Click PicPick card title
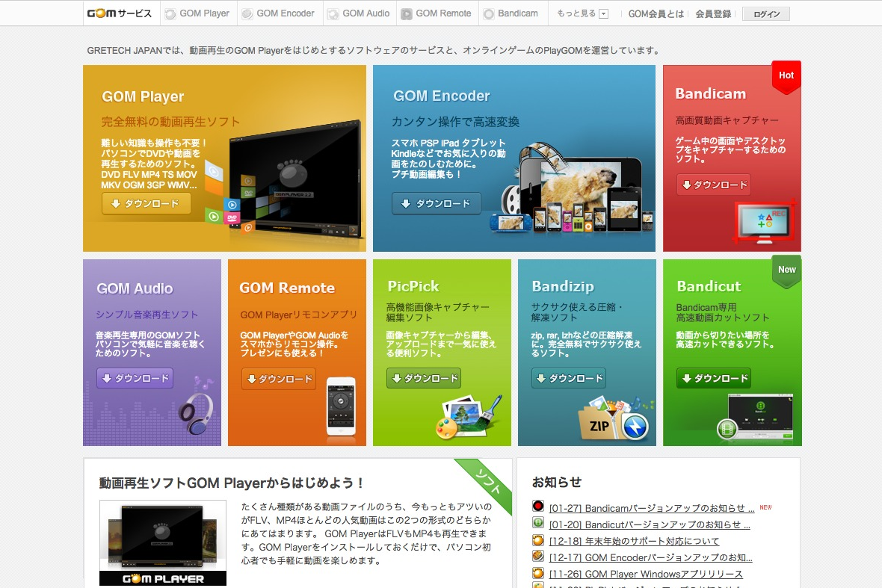This screenshot has height=588, width=882. 413,286
